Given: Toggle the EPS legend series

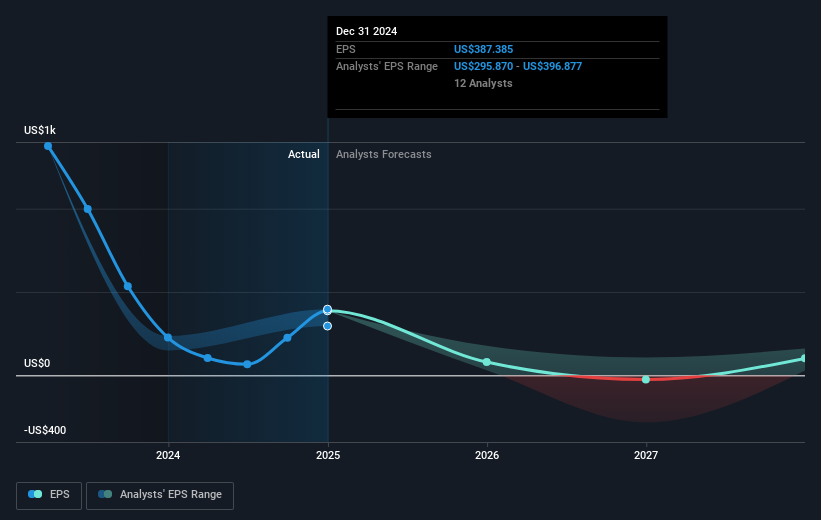Looking at the screenshot, I should click(49, 495).
